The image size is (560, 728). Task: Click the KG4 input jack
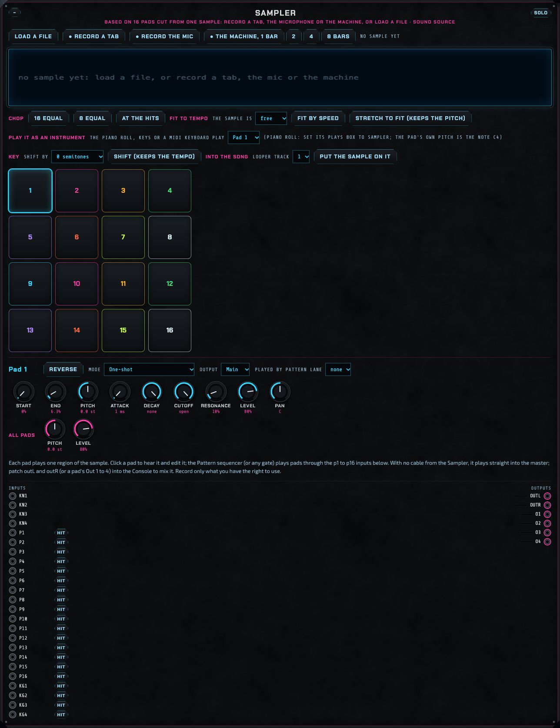13,715
